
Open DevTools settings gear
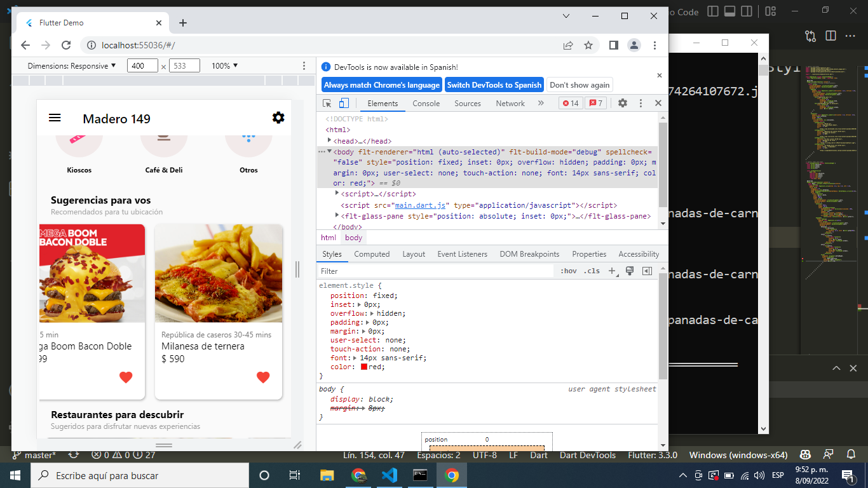(x=623, y=104)
